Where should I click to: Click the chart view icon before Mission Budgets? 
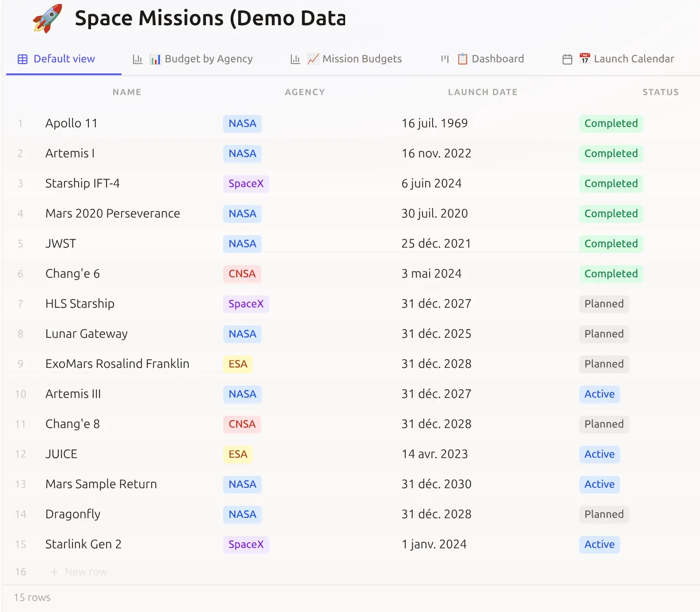tap(295, 59)
